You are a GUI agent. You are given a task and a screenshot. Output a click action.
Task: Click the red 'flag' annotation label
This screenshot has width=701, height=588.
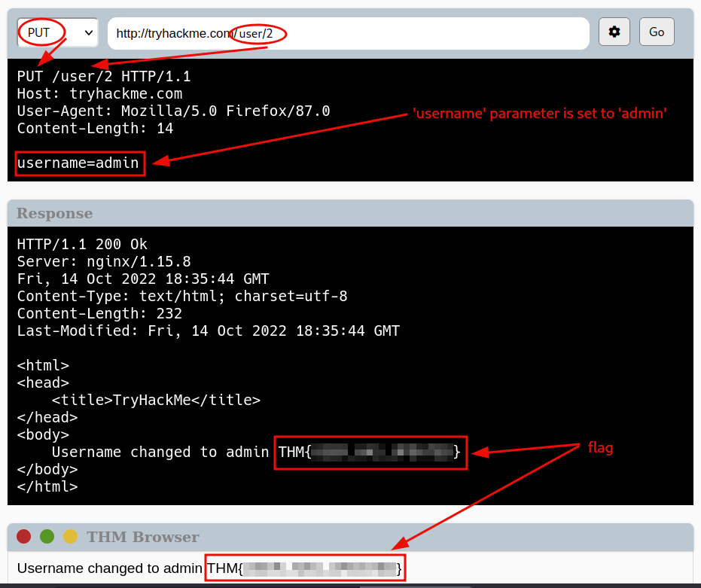tap(600, 448)
